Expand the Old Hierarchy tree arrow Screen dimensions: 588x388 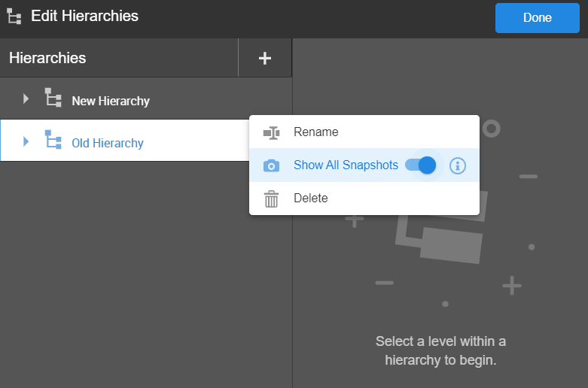(x=26, y=141)
